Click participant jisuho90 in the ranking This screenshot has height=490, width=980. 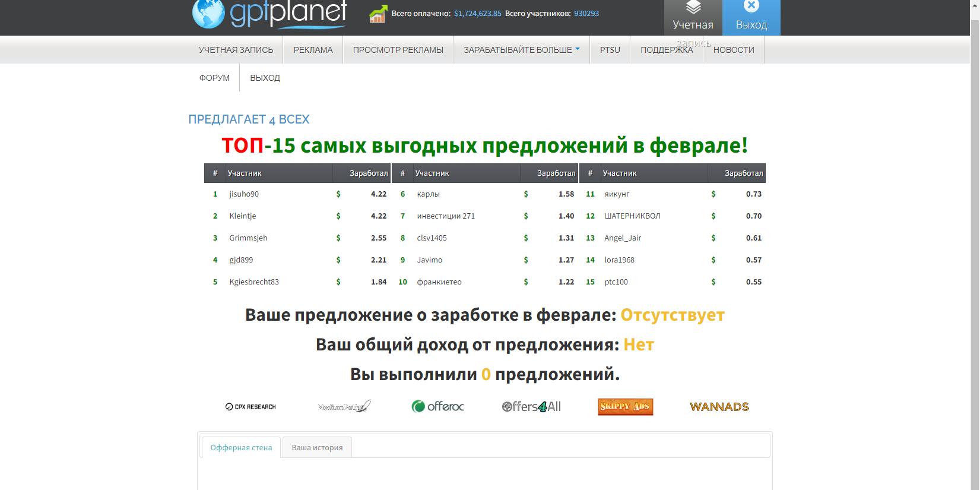coord(244,194)
